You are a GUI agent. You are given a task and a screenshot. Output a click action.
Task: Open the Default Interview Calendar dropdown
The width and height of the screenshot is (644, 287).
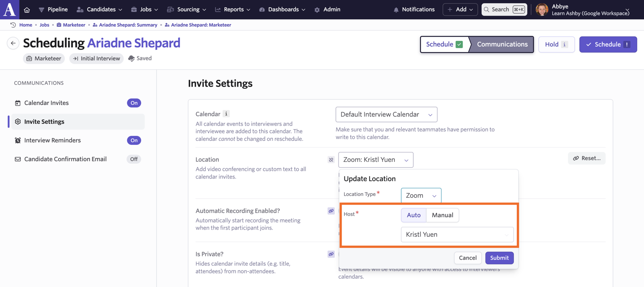(x=386, y=115)
